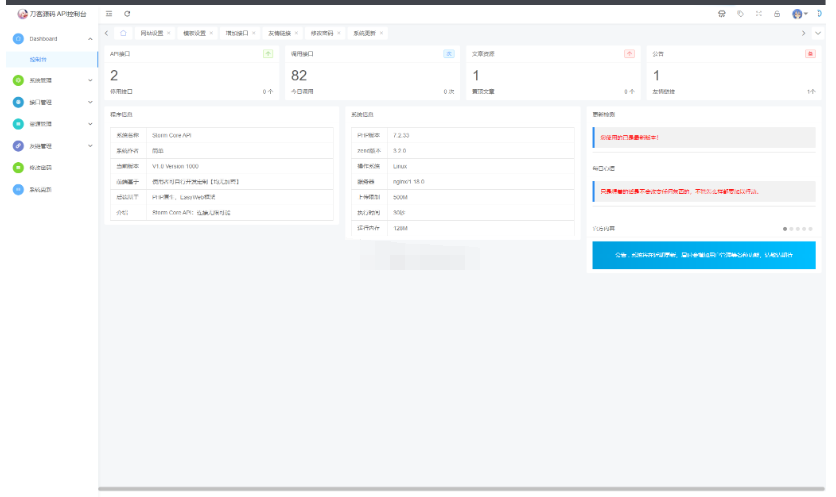
Task: Open the user avatar dropdown menu
Action: [800, 14]
